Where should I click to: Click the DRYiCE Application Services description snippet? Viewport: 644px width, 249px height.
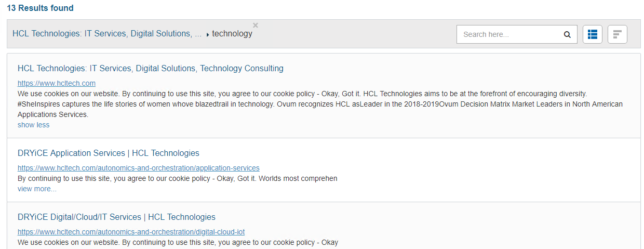(177, 179)
